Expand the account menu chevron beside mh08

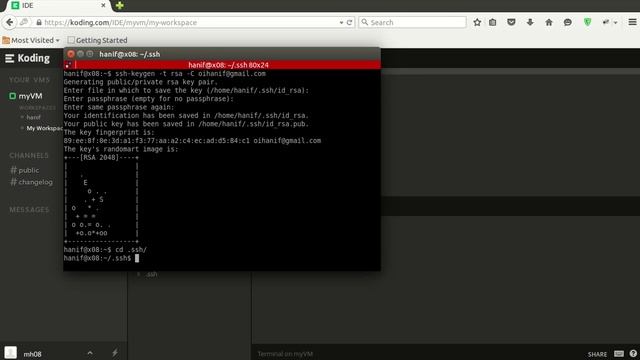[90, 353]
